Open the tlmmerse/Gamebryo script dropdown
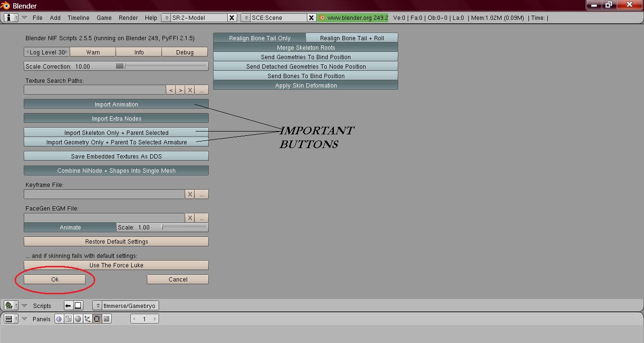 point(98,306)
